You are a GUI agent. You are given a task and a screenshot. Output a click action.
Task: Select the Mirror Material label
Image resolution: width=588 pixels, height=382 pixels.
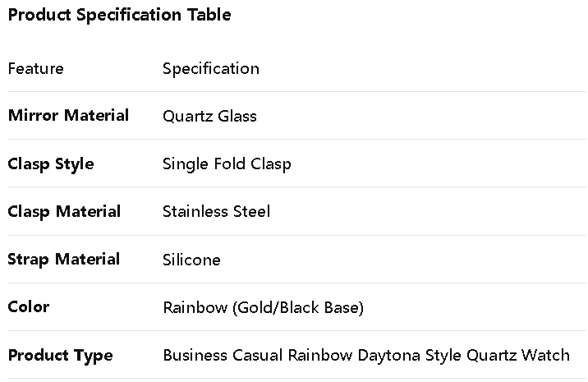point(68,115)
